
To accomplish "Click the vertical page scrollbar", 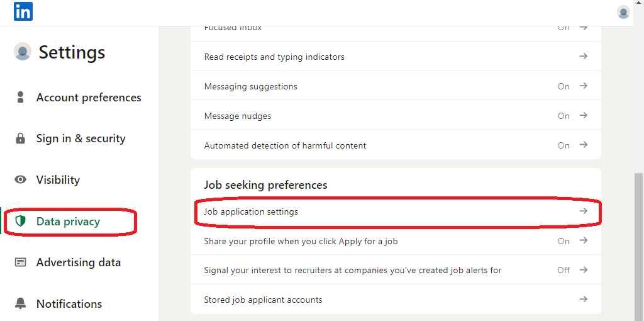I will click(x=639, y=247).
